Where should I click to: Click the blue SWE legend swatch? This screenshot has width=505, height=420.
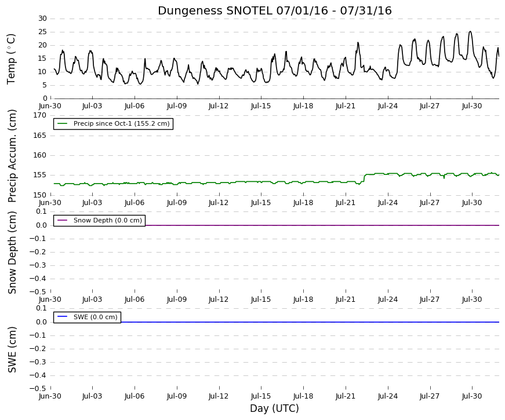coord(62,317)
